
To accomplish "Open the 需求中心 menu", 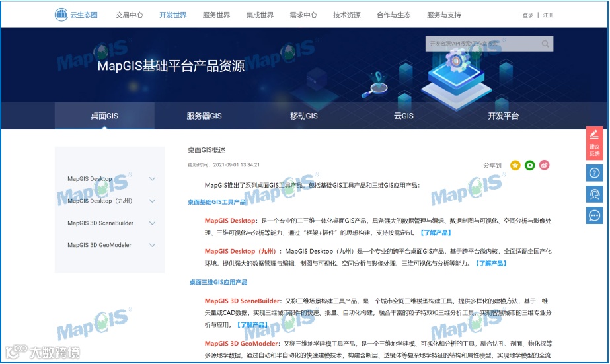I will coord(303,15).
